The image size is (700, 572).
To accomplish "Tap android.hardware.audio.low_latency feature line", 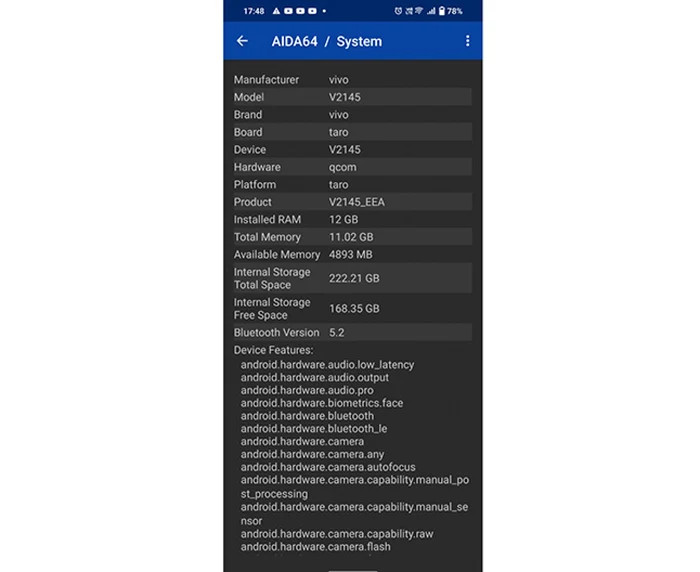I will (x=327, y=365).
